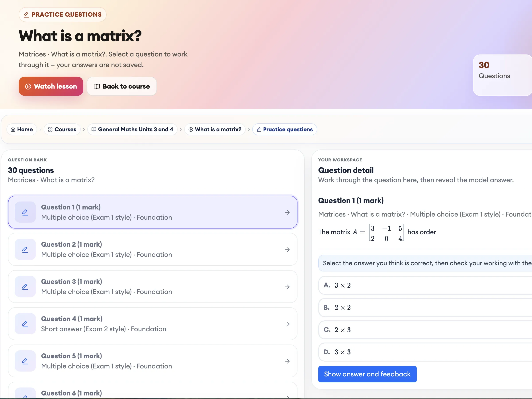Viewport: 532px width, 399px height.
Task: Click the pencil icon in Practice Questions badge
Action: 26,15
